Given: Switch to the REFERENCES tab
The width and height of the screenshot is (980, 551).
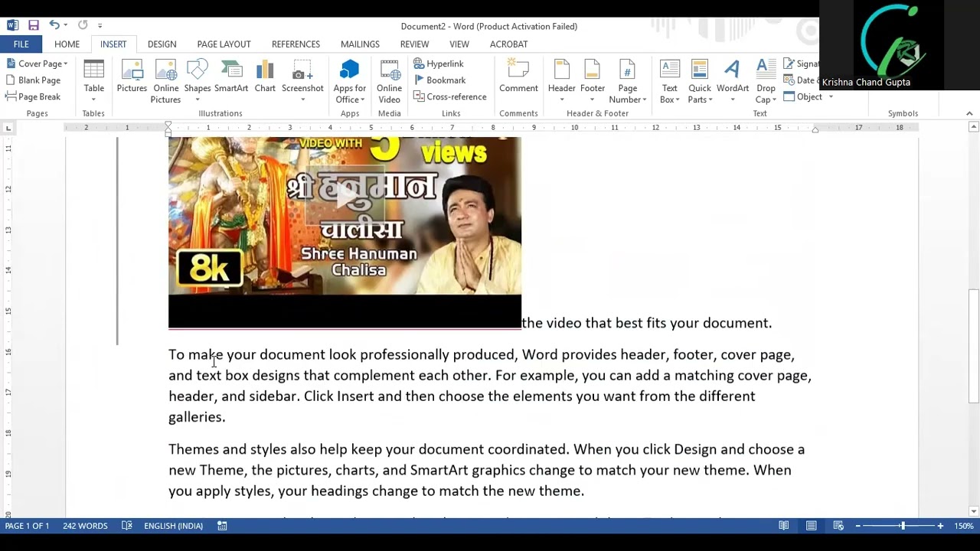Looking at the screenshot, I should coord(296,44).
